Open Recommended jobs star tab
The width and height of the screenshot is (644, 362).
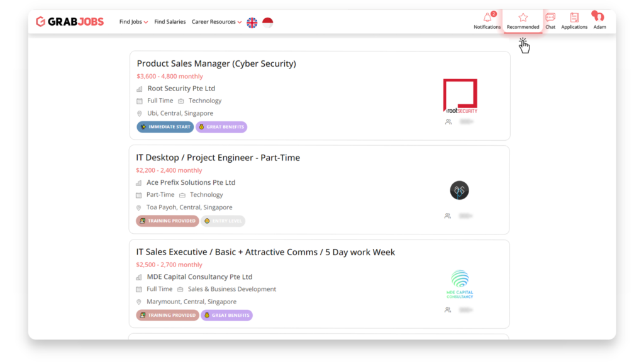[523, 21]
